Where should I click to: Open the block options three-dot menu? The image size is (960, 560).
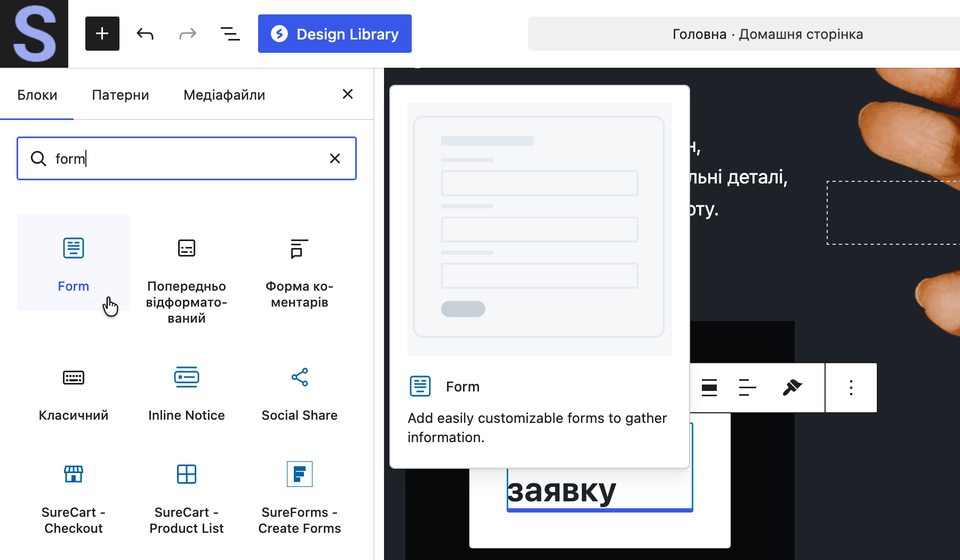coord(851,388)
